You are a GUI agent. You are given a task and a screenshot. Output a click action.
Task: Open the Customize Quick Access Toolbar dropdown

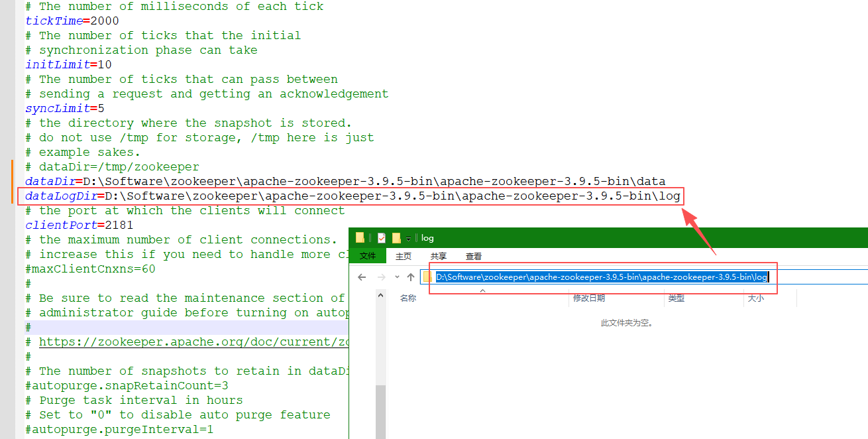[x=409, y=238]
